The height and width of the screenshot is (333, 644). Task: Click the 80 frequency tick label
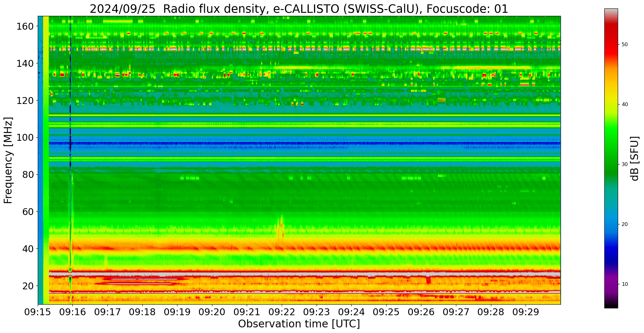(28, 175)
